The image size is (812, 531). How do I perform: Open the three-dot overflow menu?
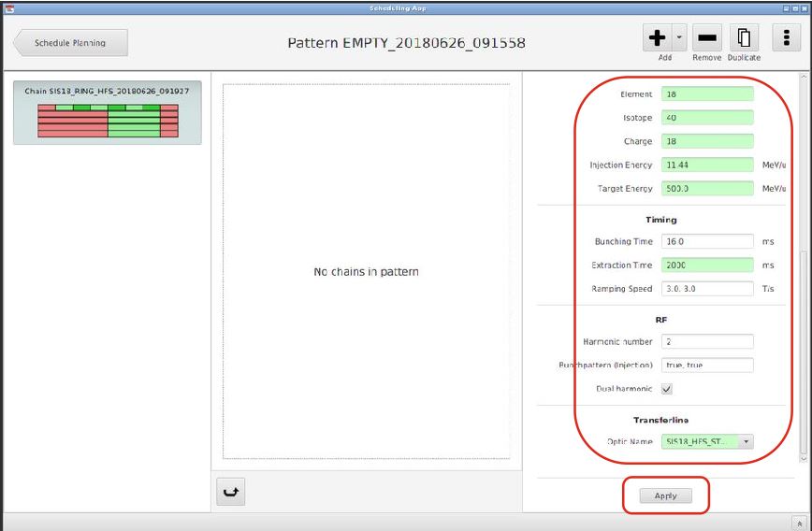[786, 38]
